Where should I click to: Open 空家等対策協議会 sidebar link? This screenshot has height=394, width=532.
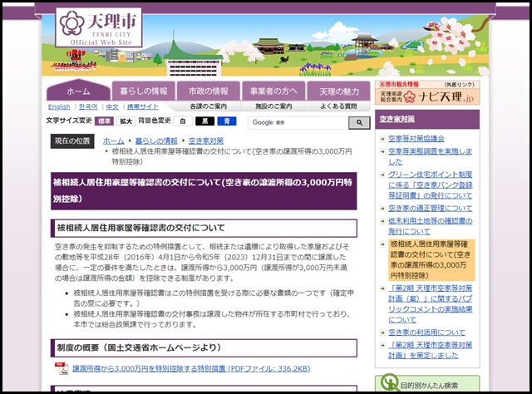point(416,139)
